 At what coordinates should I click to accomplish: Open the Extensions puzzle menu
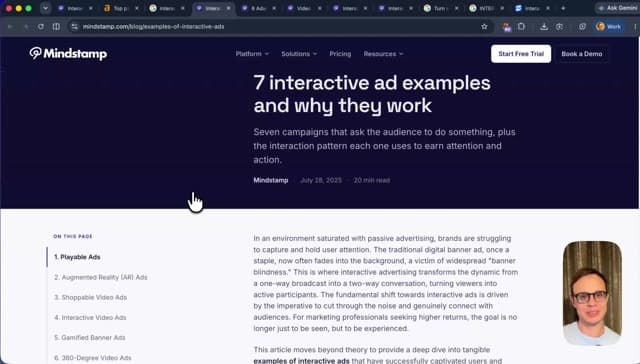coord(521,27)
